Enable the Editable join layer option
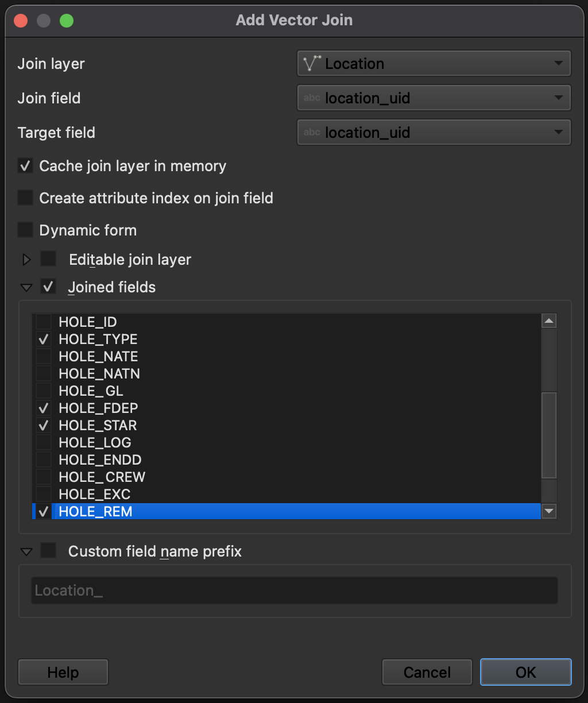588x703 pixels. coord(48,259)
